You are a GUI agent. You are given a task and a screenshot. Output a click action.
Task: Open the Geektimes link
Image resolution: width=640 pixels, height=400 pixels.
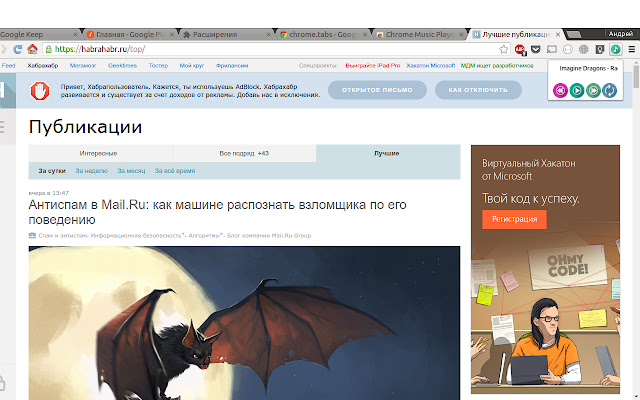[122, 65]
